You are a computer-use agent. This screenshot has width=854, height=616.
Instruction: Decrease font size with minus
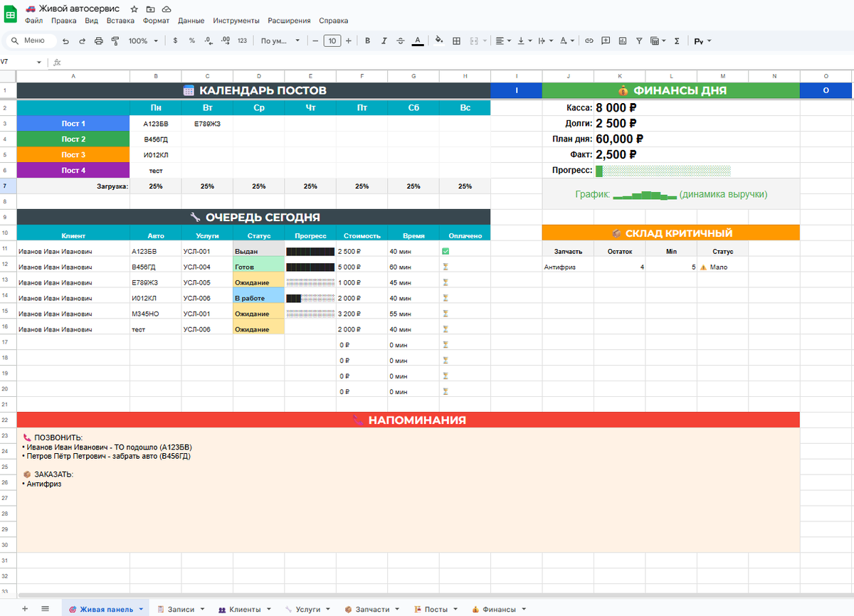[x=315, y=41]
